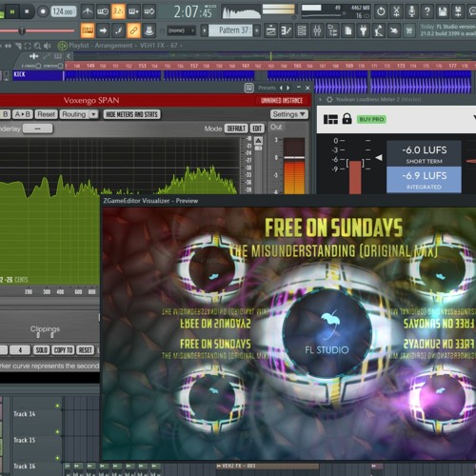Click the EDIT mode button in SPAN
The width and height of the screenshot is (476, 476).
pos(257,129)
